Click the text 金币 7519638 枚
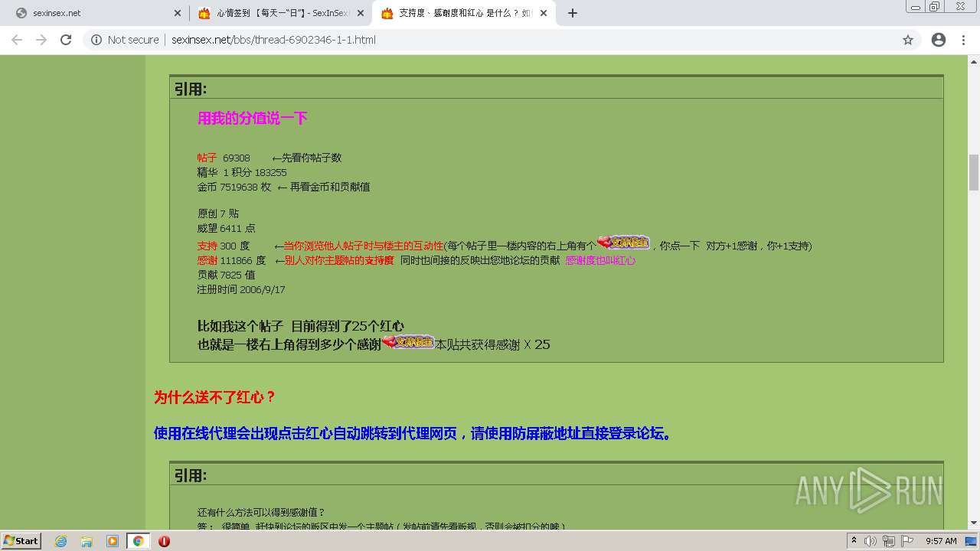This screenshot has width=980, height=551. pos(234,187)
